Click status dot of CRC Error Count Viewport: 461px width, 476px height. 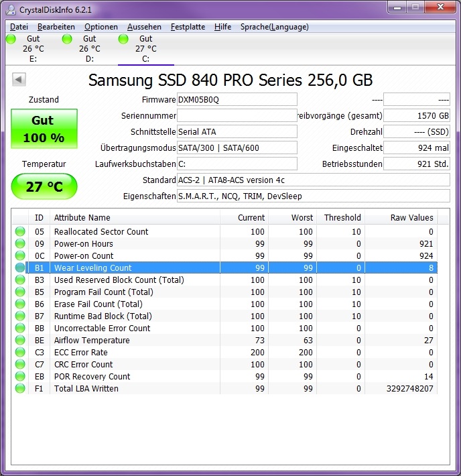[x=20, y=364]
